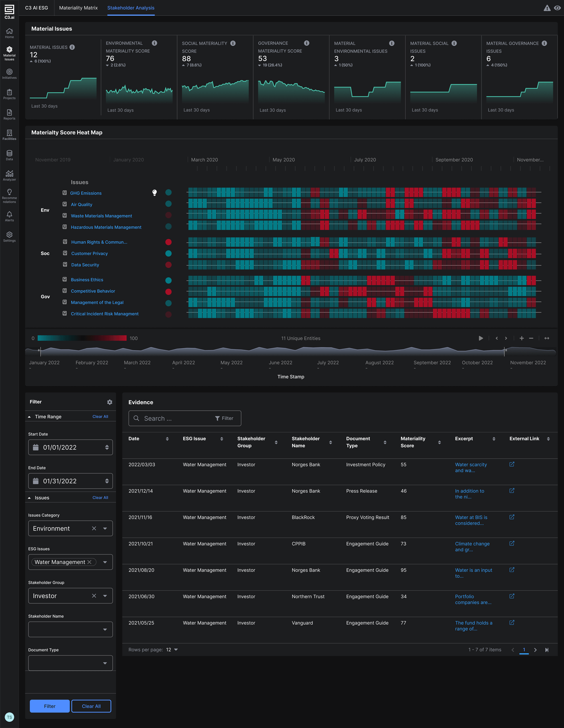
Task: Click the 0 to 100 color scale bar
Action: (82, 338)
